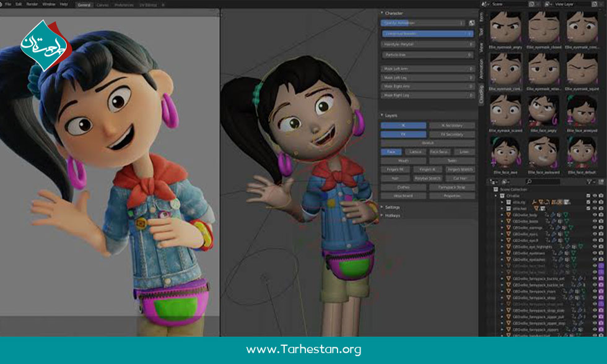Viewport: 607px width, 364px height.
Task: Click the View Layer browse icon
Action: pos(548,4)
